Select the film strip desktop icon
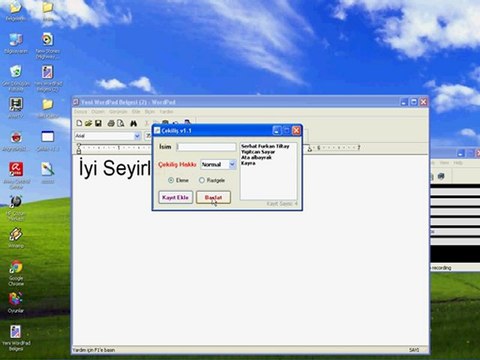Image resolution: width=480 pixels, height=360 pixels. 16,108
